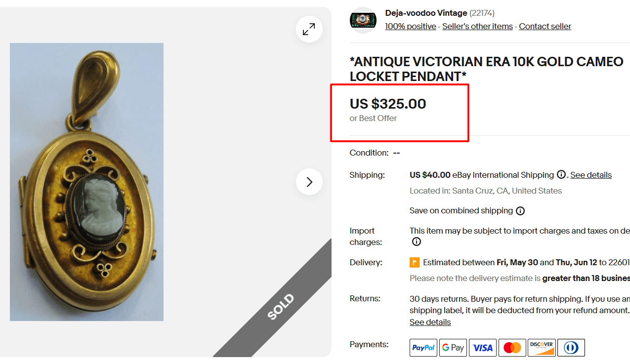
Task: Click info icon beside eBay International Shipping
Action: tap(561, 174)
